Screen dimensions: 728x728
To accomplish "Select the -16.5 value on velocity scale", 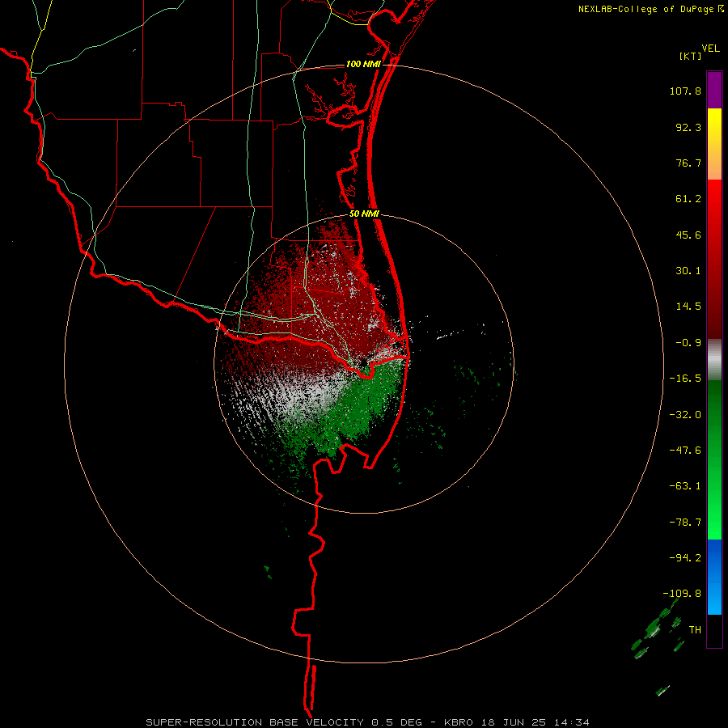I will [x=685, y=379].
